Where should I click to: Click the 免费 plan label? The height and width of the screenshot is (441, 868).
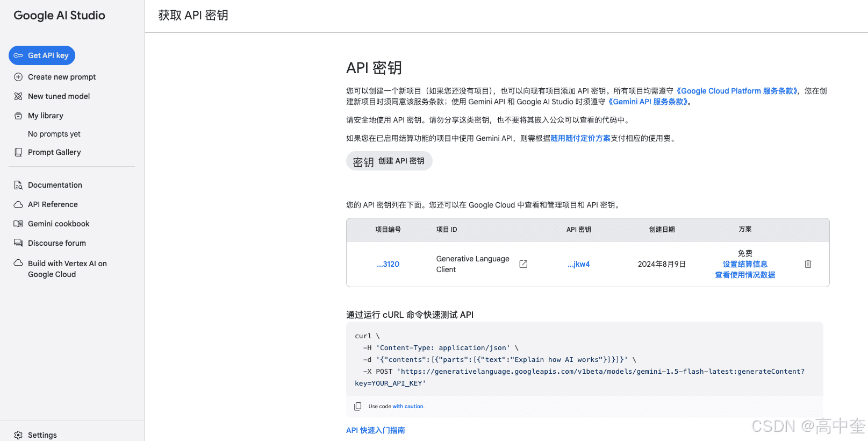(x=745, y=253)
